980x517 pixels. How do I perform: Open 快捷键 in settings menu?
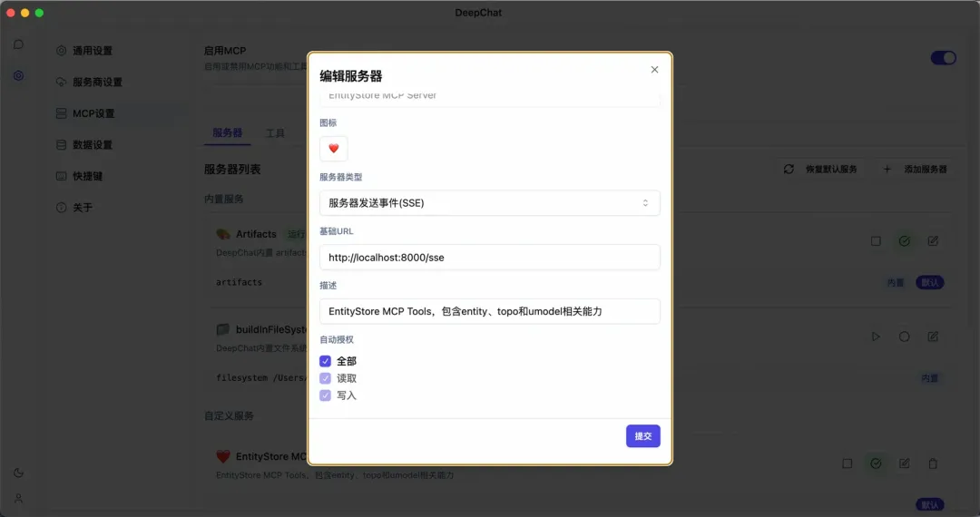(87, 176)
